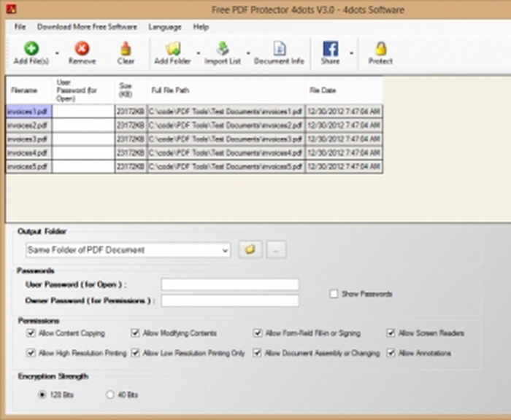Click size cell of invoices1.pdf row
The image size is (511, 420).
click(131, 112)
